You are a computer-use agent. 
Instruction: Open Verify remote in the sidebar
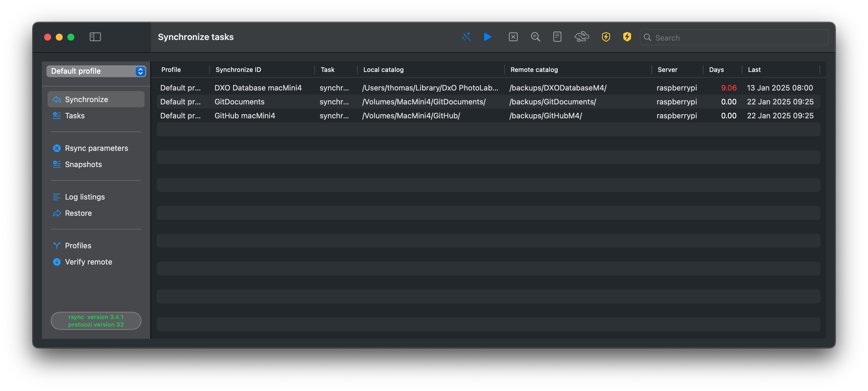(x=96, y=262)
